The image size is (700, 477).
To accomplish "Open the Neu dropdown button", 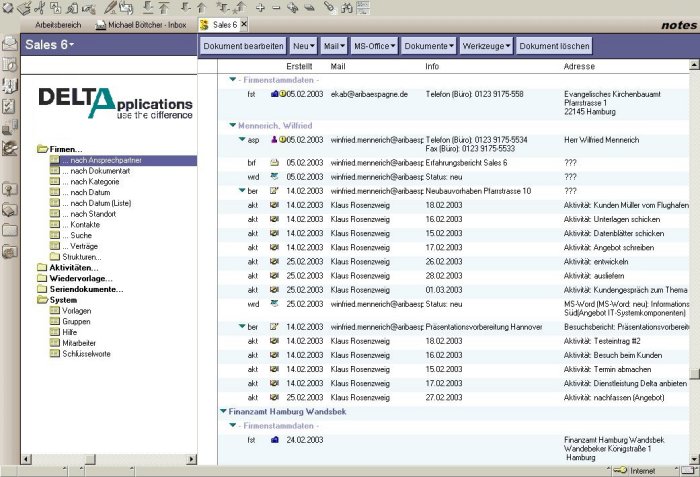I will (x=303, y=46).
